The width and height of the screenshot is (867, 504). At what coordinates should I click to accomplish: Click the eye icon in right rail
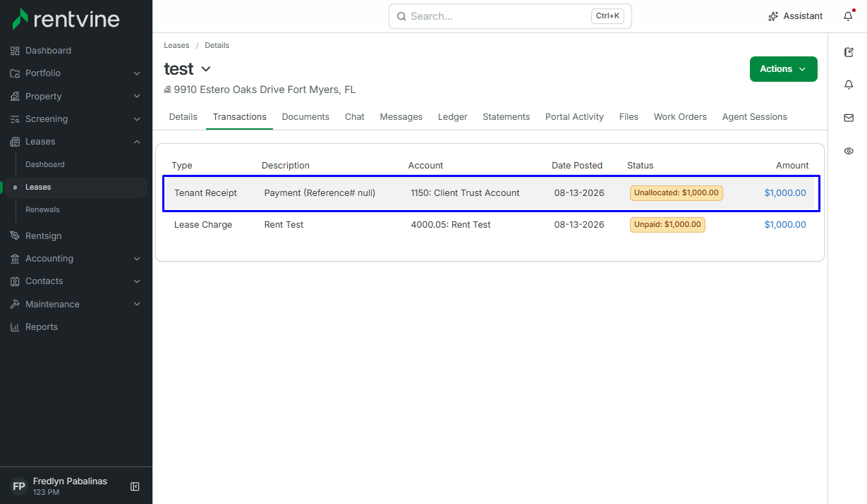pos(849,151)
